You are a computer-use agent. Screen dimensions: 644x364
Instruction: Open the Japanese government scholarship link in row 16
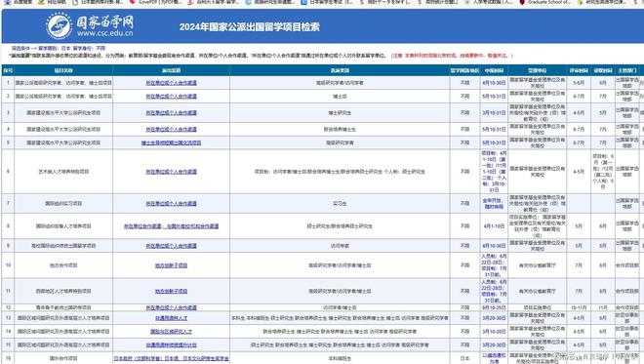171,359
